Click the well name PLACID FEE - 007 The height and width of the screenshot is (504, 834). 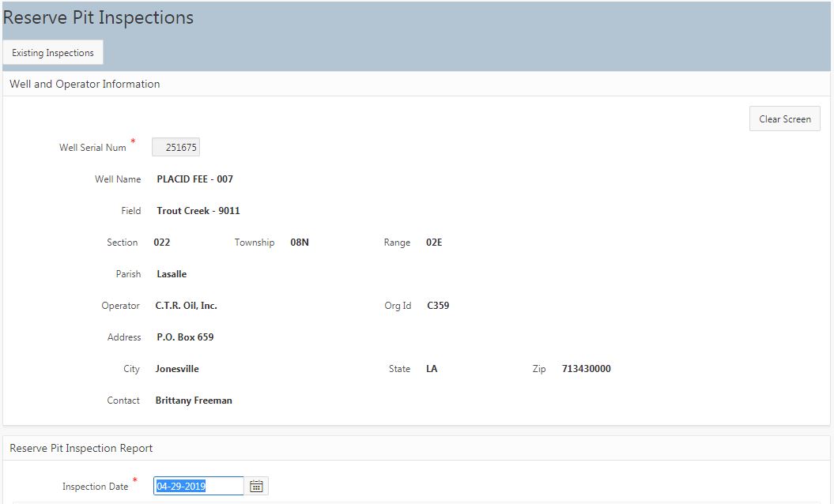tap(194, 179)
